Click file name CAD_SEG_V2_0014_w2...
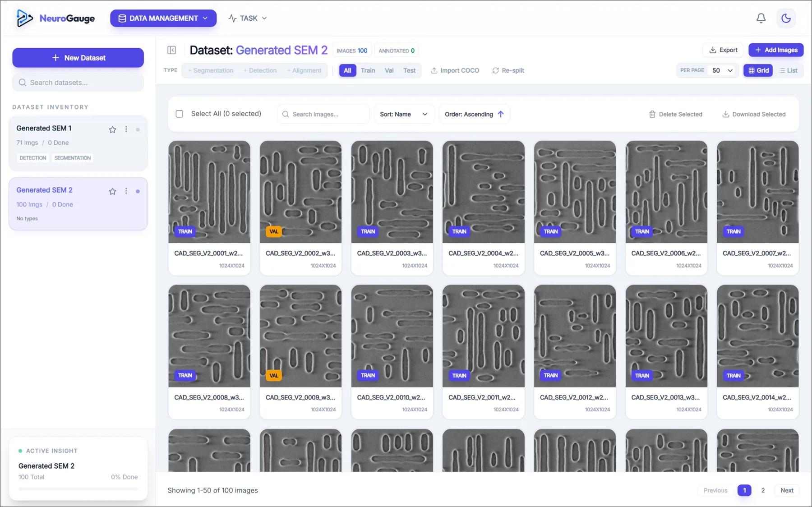Screen dimensions: 812x507 point(757,397)
